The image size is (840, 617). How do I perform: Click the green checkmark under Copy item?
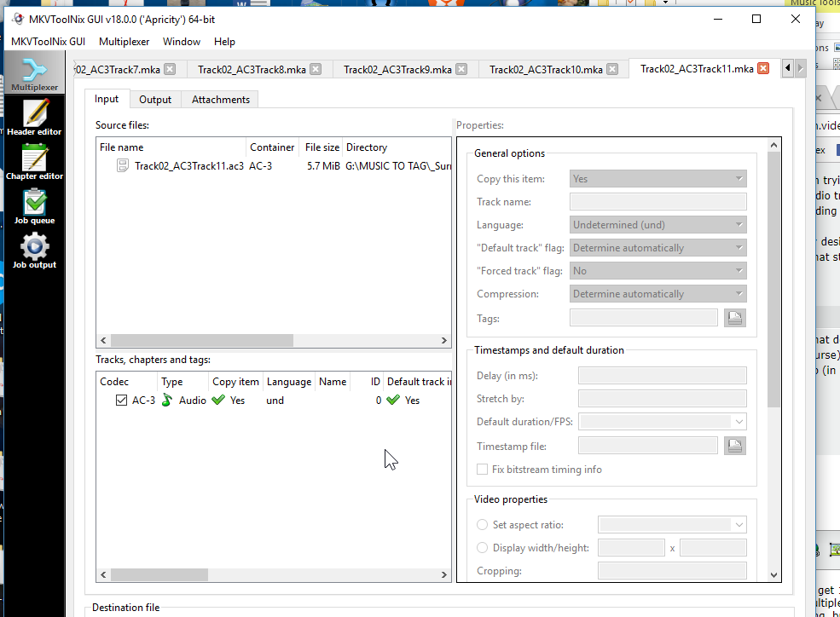pyautogui.click(x=218, y=400)
